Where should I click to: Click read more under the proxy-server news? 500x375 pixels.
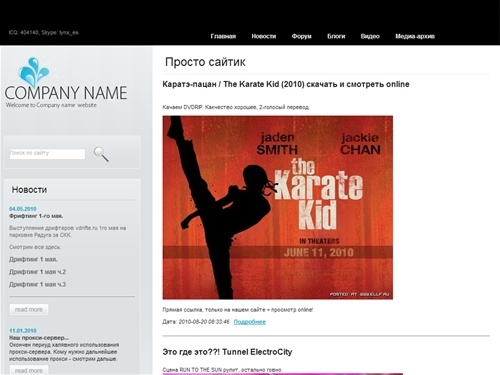[x=29, y=370]
